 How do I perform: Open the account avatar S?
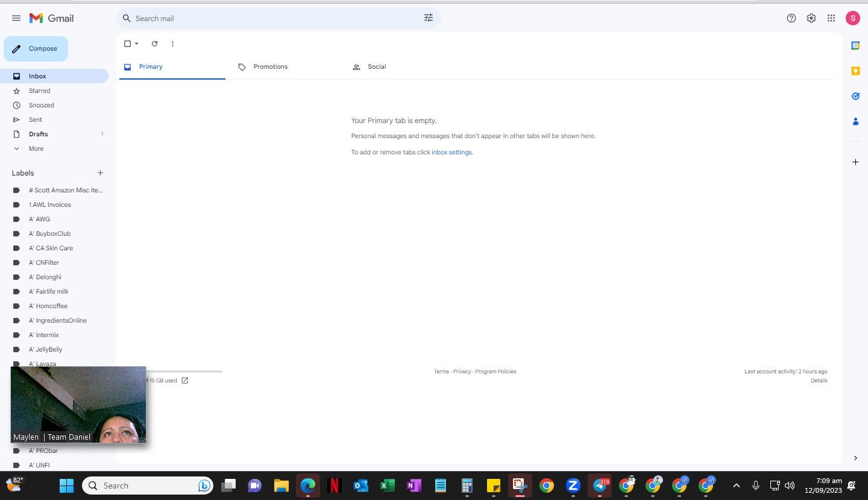click(853, 18)
